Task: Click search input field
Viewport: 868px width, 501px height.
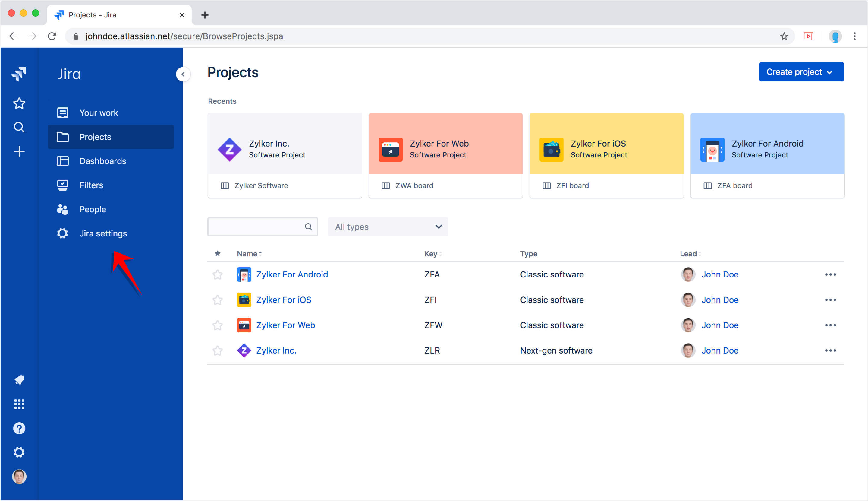Action: pyautogui.click(x=263, y=227)
